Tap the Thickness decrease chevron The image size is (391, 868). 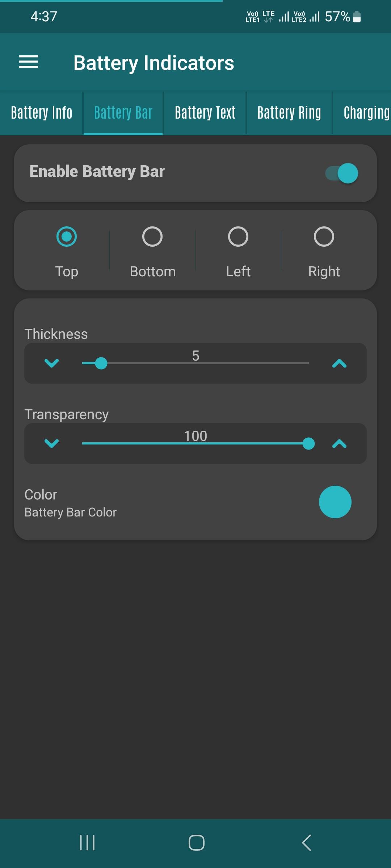click(51, 363)
